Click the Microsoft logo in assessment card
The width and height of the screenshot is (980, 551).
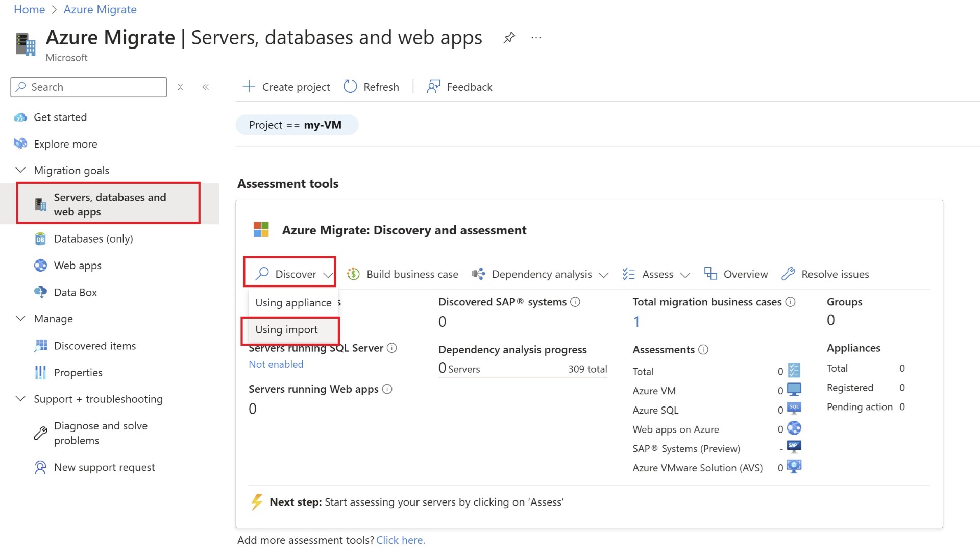point(261,230)
